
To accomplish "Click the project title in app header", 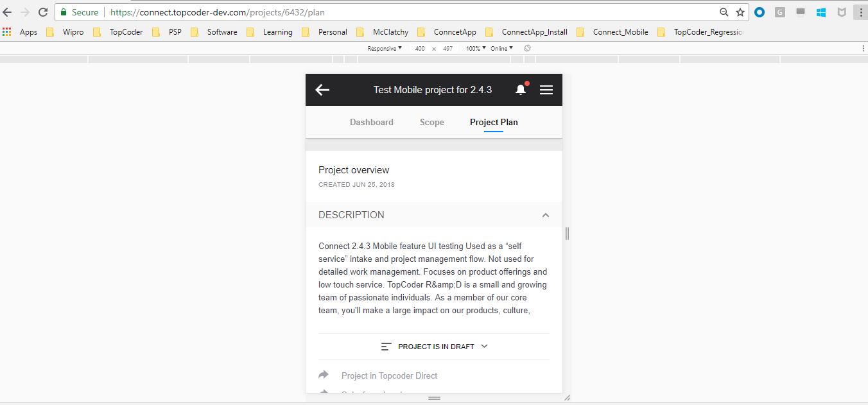I will pyautogui.click(x=433, y=90).
